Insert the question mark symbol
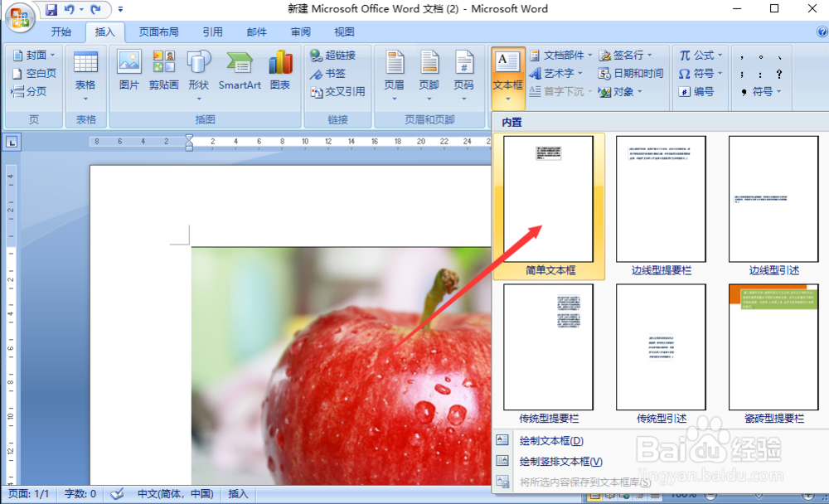The height and width of the screenshot is (504, 829). tap(778, 74)
